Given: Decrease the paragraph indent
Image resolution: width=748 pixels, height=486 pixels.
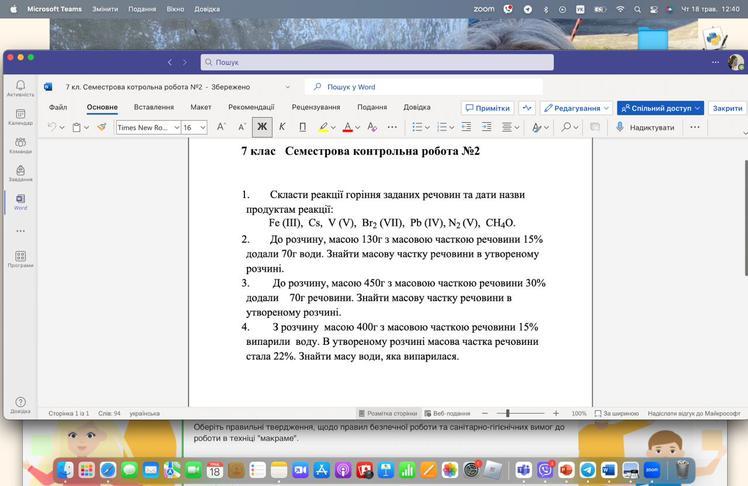Looking at the screenshot, I should point(466,127).
